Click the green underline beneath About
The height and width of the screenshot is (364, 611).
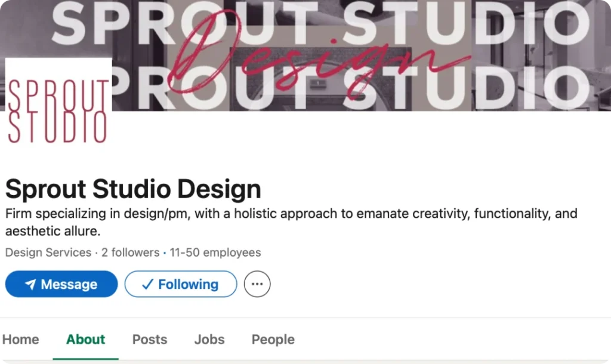click(85, 359)
